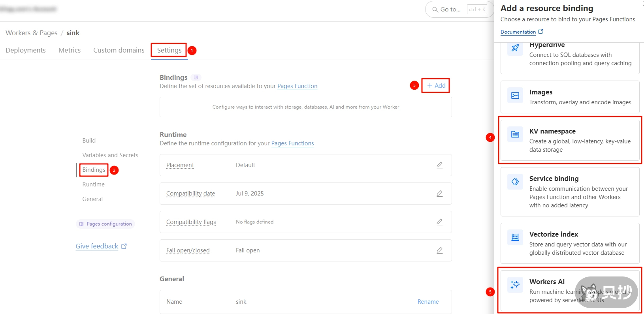This screenshot has height=314, width=644.
Task: Edit Compatibility flags via pencil icon
Action: [x=439, y=222]
